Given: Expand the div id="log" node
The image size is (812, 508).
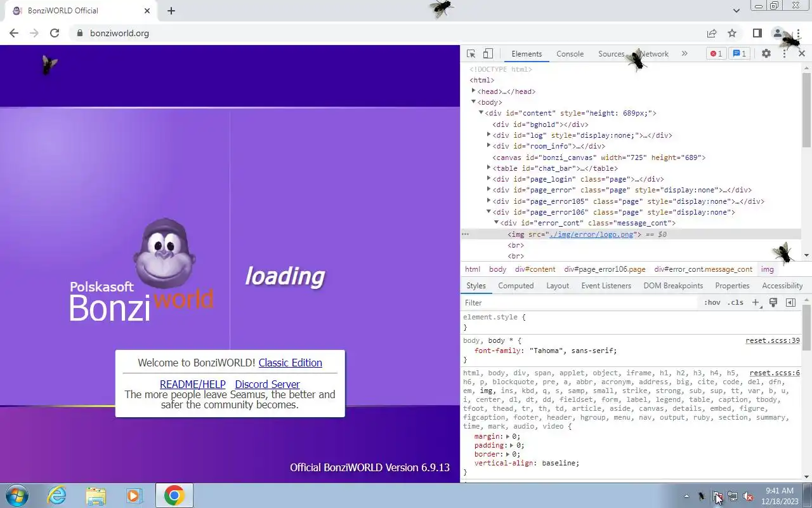Looking at the screenshot, I should [489, 135].
